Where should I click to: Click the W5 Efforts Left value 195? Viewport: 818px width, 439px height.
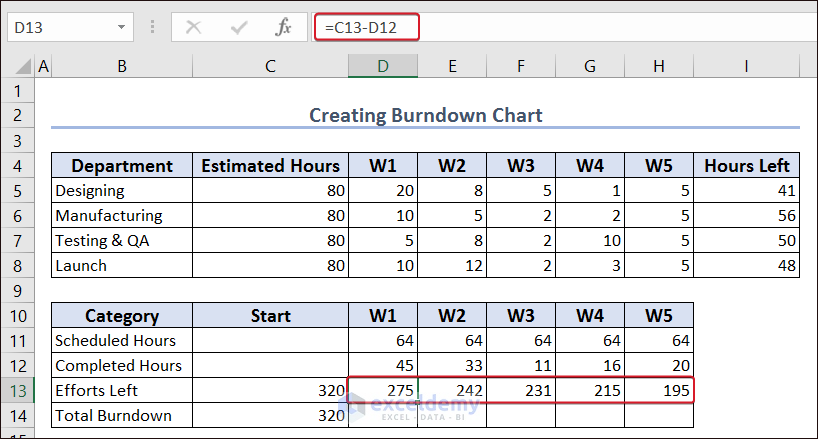click(x=658, y=390)
